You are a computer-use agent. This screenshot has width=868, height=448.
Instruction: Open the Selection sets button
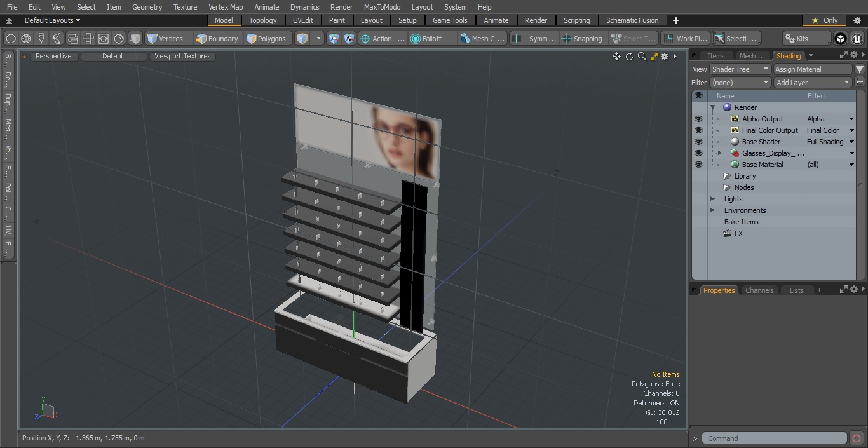point(736,39)
